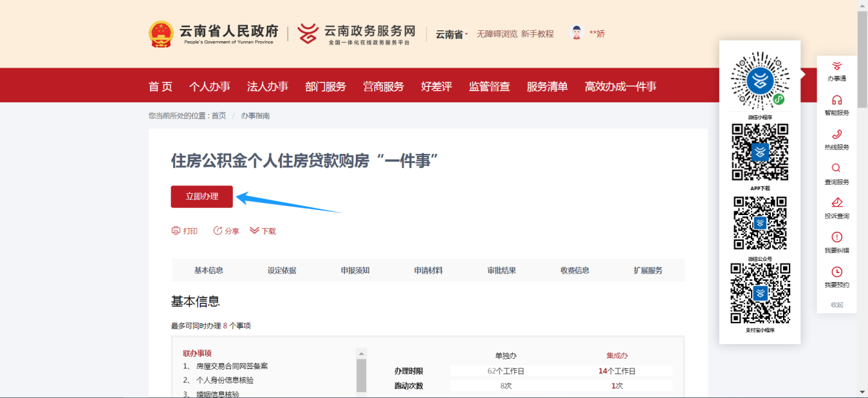Open 高效办成一件事 navigation item
The height and width of the screenshot is (398, 868).
coord(620,86)
